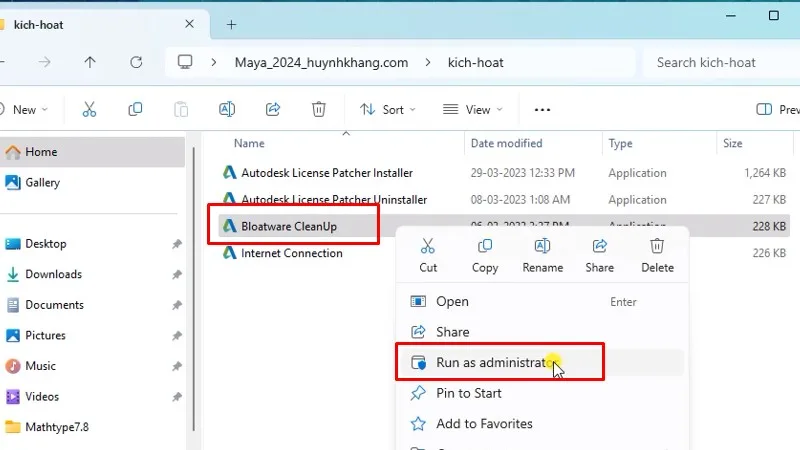The width and height of the screenshot is (800, 450).
Task: Unpin Desktop using its pin icon
Action: [x=177, y=244]
